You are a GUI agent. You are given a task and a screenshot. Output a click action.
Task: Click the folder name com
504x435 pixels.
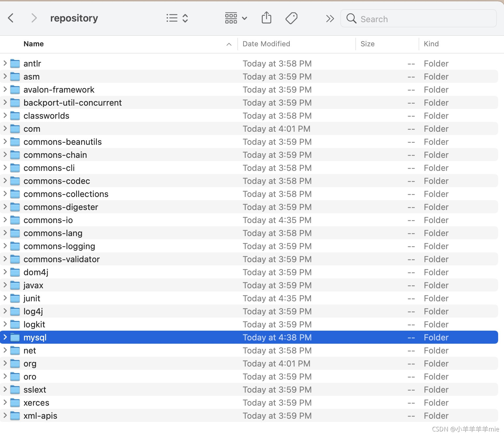tap(32, 129)
